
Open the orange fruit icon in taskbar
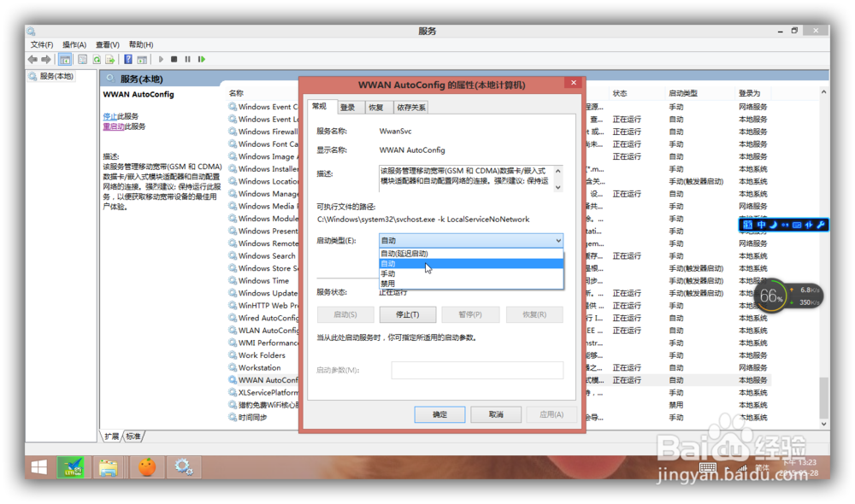tap(147, 467)
